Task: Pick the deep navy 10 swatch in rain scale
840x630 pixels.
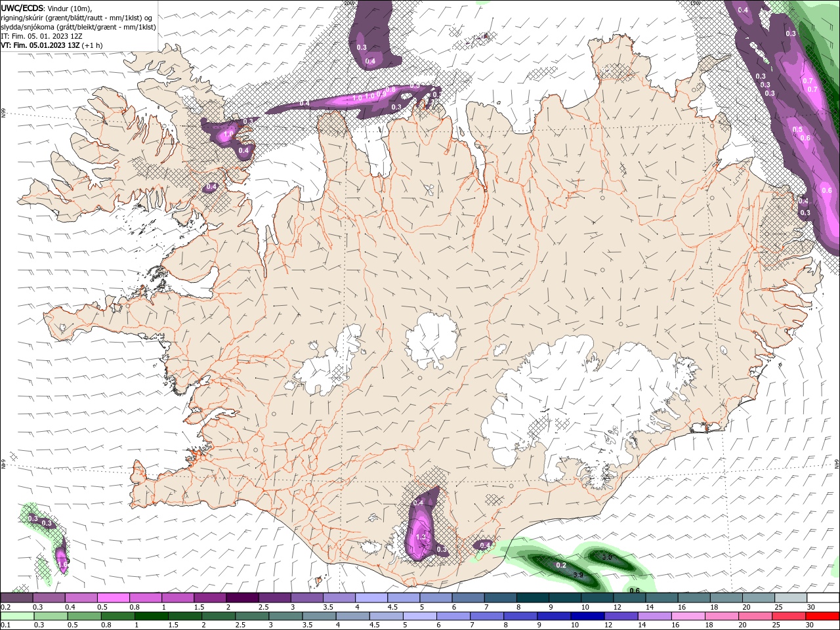Action: 586,616
